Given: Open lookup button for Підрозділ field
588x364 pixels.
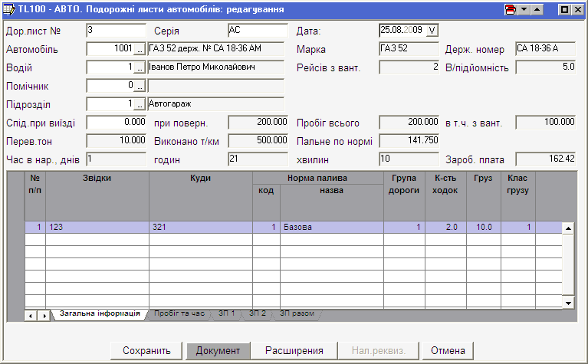Looking at the screenshot, I should pos(140,104).
